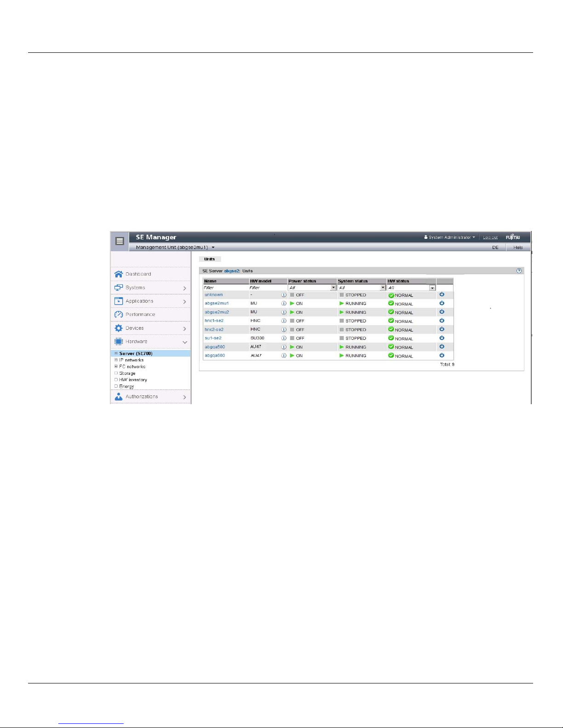Click the Dashboard home icon
This screenshot has height=728, width=563.
[x=119, y=274]
